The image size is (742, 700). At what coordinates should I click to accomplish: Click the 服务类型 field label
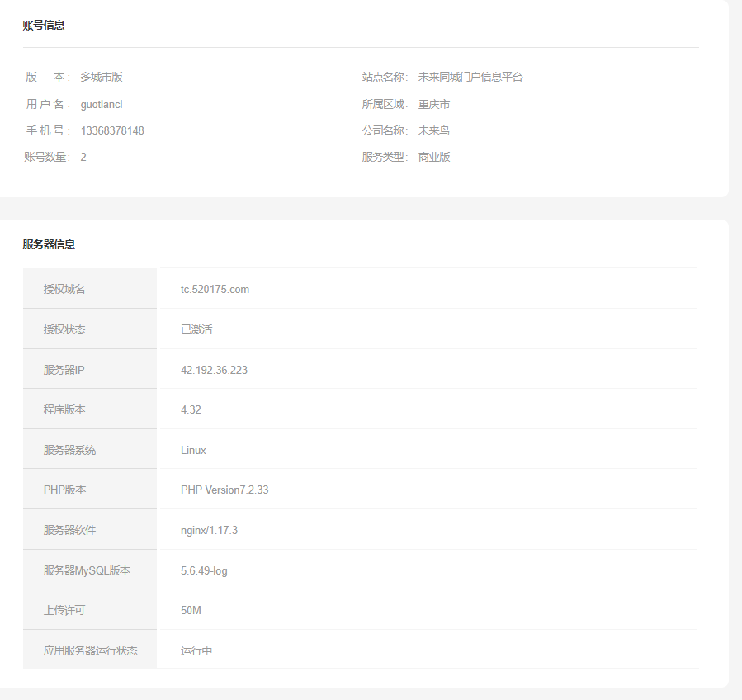click(385, 157)
